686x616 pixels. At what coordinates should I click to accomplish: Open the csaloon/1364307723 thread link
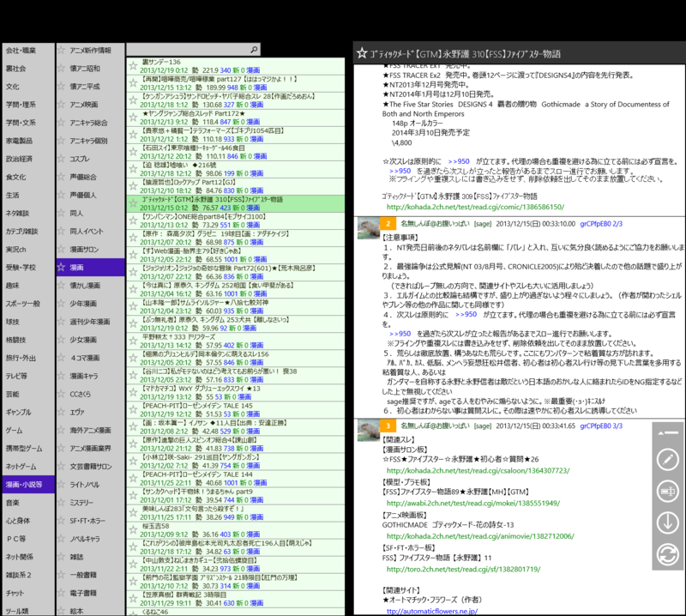click(478, 471)
